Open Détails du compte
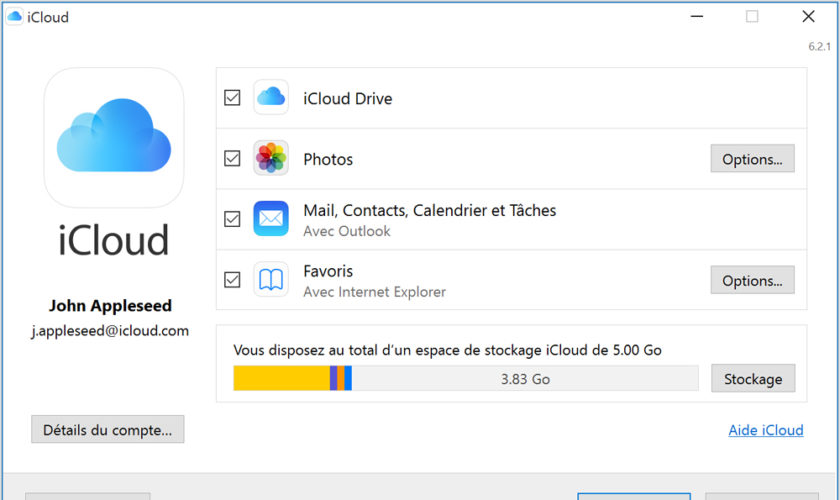 108,430
